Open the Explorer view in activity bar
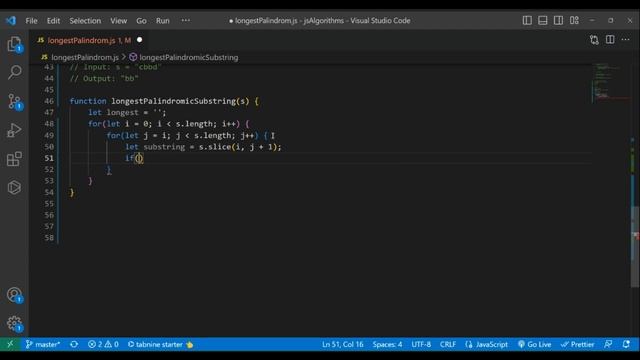640x360 pixels. [x=14, y=44]
